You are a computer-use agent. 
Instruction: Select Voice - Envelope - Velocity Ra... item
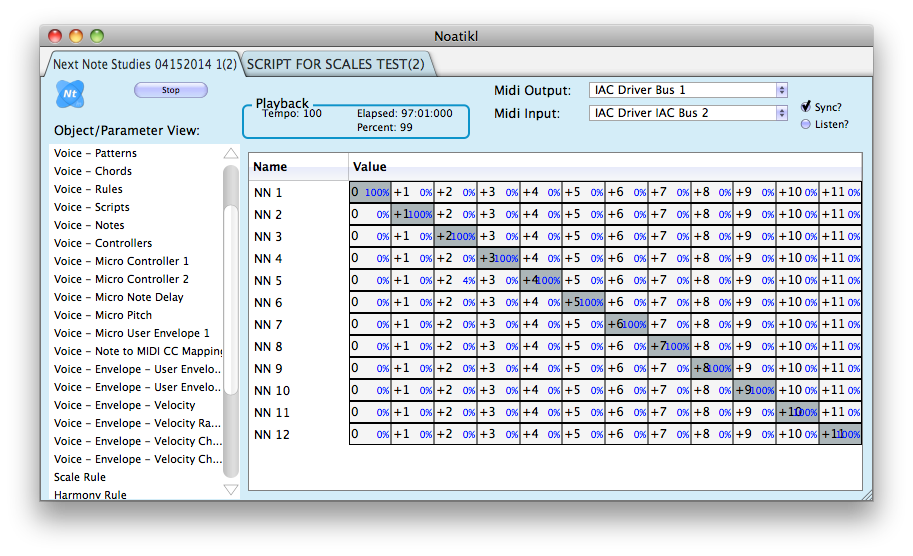pos(137,423)
